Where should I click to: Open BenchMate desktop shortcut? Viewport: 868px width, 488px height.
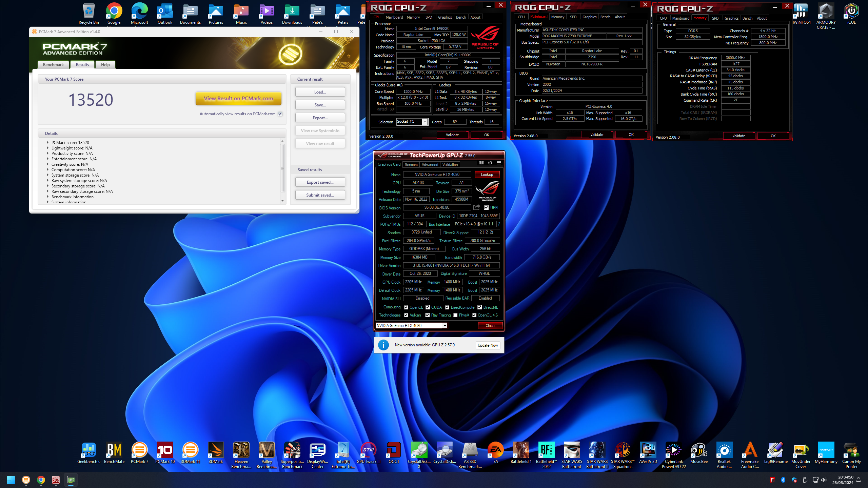pyautogui.click(x=114, y=453)
